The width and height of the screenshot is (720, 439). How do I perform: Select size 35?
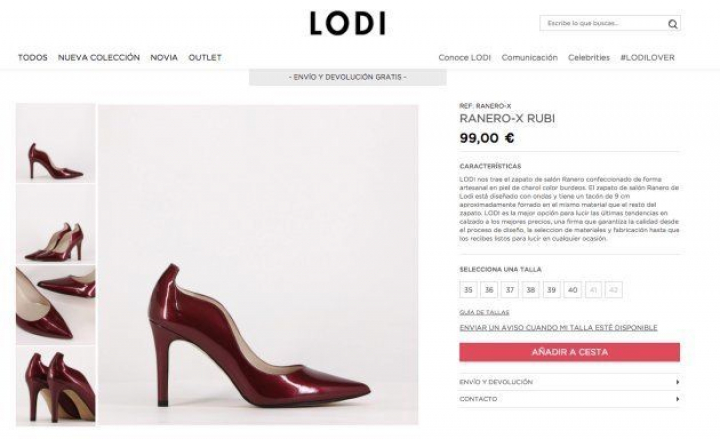pos(468,290)
